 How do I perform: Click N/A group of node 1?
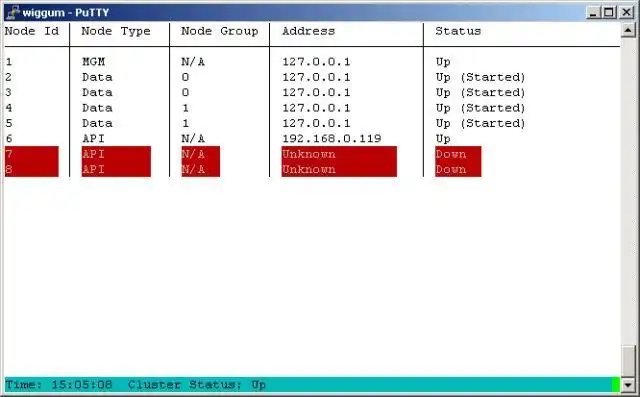(x=193, y=62)
